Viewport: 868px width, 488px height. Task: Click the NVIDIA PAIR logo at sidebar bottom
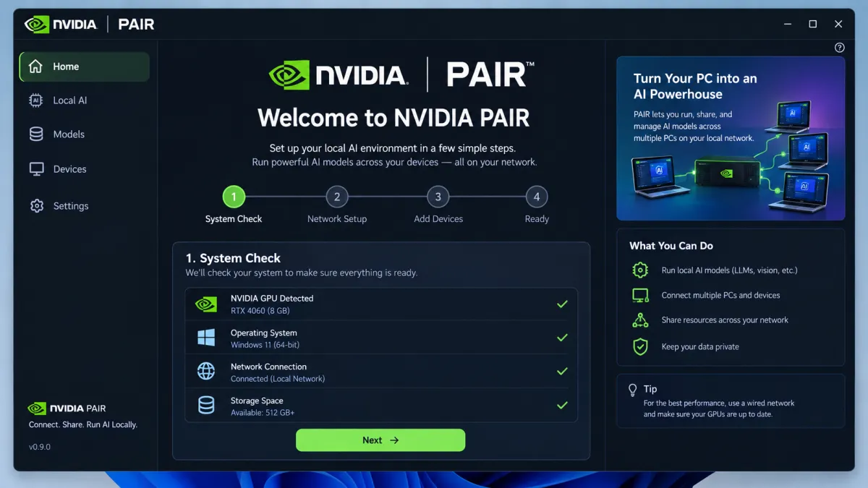click(x=67, y=408)
